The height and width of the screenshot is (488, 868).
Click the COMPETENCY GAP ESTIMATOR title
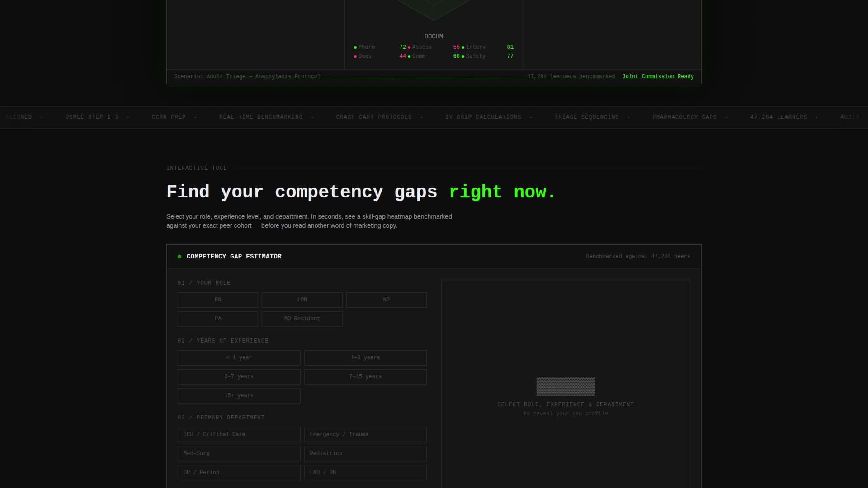coord(234,257)
